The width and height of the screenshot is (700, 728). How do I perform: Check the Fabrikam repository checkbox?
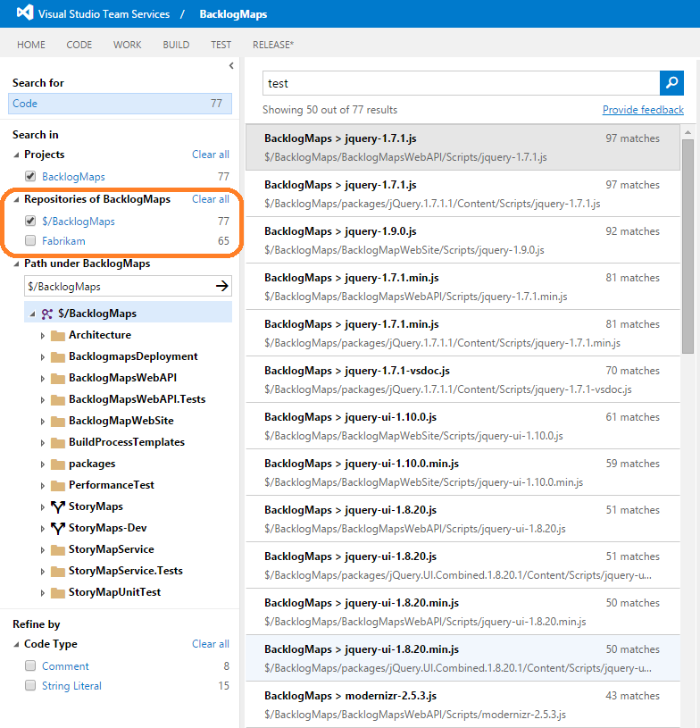pos(30,240)
